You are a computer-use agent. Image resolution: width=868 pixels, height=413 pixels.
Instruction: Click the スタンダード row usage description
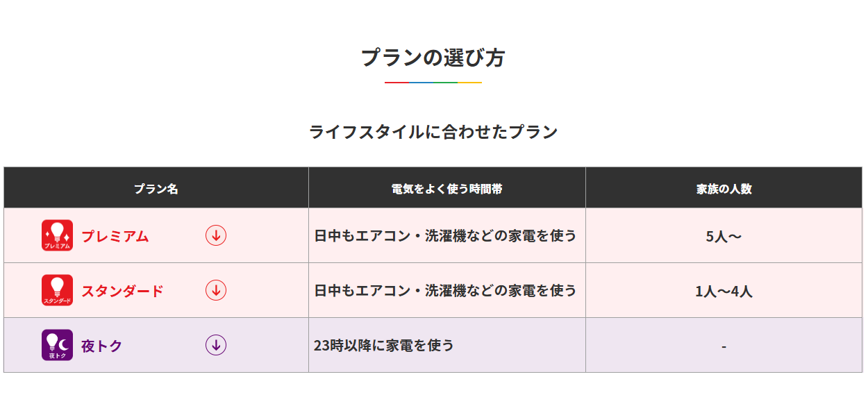445,291
